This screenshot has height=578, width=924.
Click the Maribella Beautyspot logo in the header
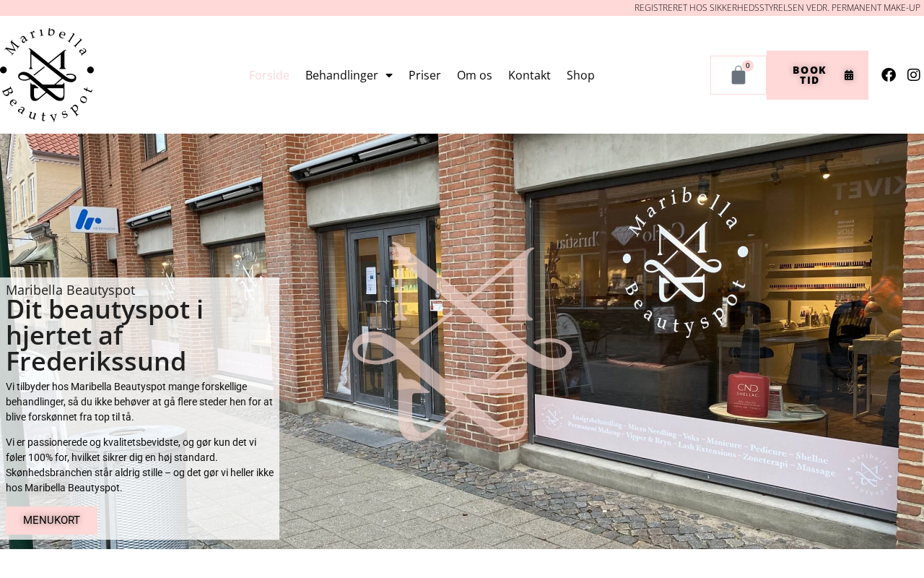pyautogui.click(x=47, y=75)
